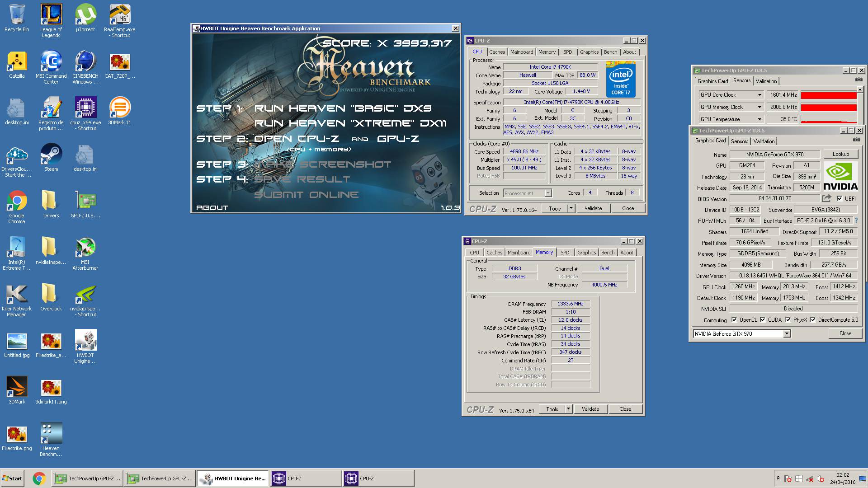Open Tools dropdown arrow in lower CPU-Z

click(568, 409)
